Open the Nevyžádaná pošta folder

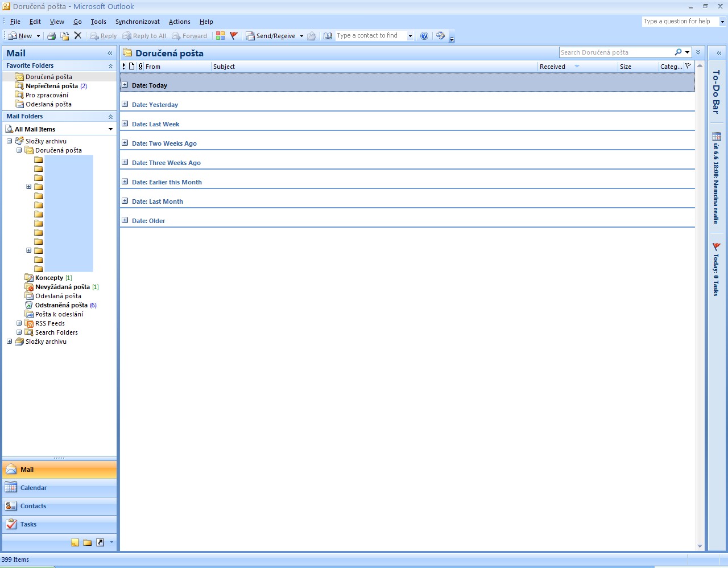[x=63, y=287]
